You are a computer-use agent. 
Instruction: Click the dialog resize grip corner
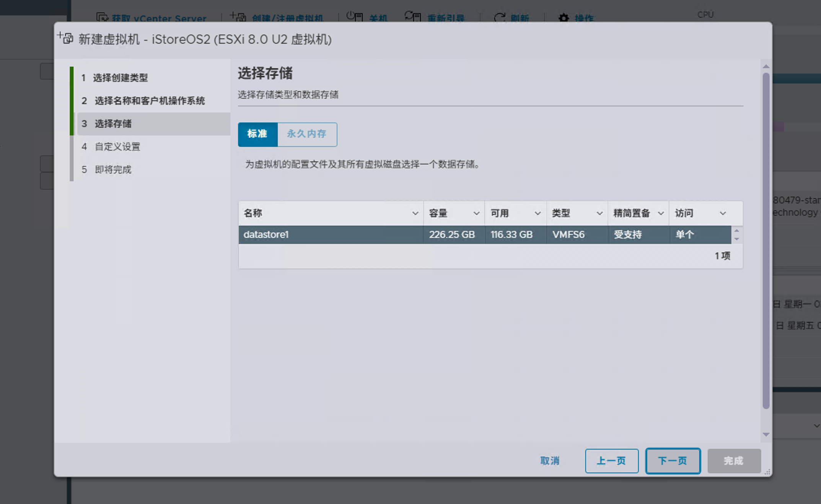(x=767, y=472)
